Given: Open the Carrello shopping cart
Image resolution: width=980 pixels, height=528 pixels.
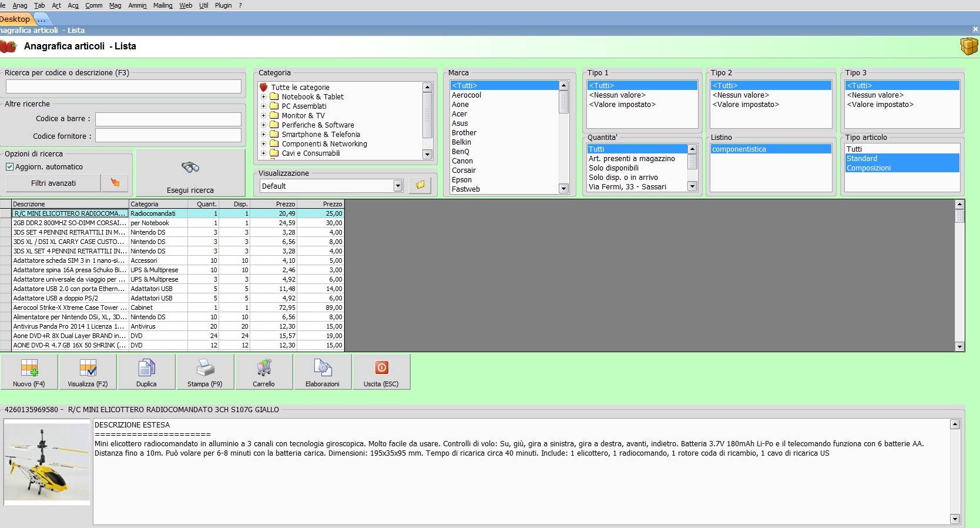Looking at the screenshot, I should pyautogui.click(x=264, y=372).
